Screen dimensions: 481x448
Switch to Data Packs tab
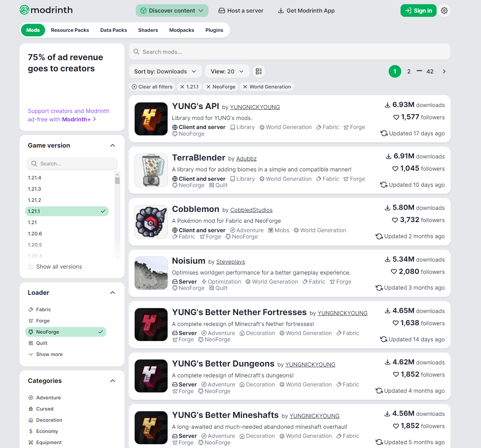114,30
